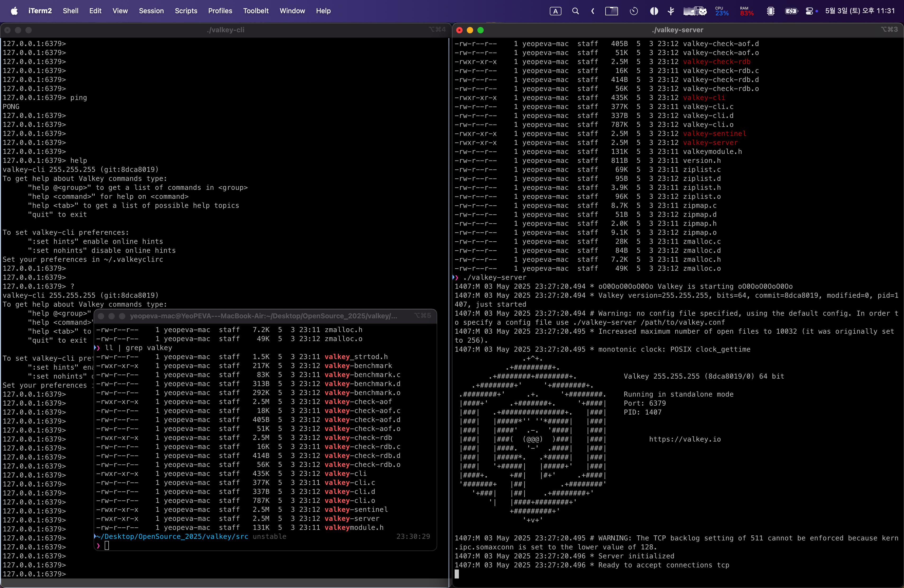Click the RAM 83% monitor indicator
904x588 pixels.
(x=746, y=11)
